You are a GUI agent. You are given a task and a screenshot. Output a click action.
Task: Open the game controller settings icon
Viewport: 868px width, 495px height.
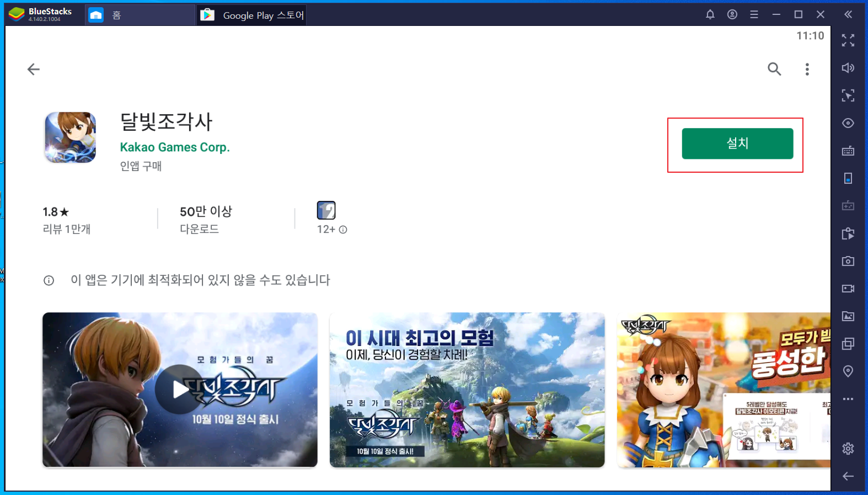tap(848, 206)
